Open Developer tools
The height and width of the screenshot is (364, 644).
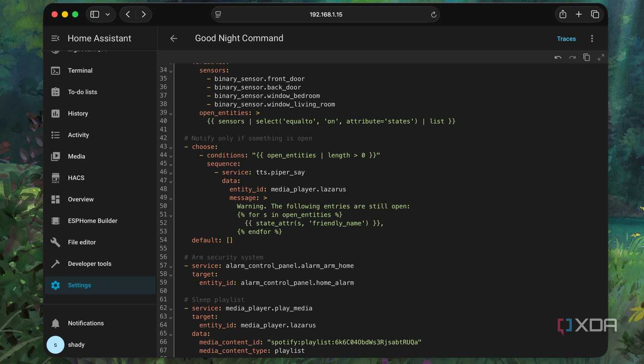click(x=100, y=264)
